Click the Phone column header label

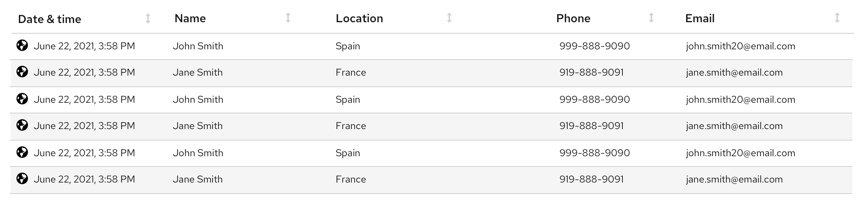pyautogui.click(x=573, y=18)
